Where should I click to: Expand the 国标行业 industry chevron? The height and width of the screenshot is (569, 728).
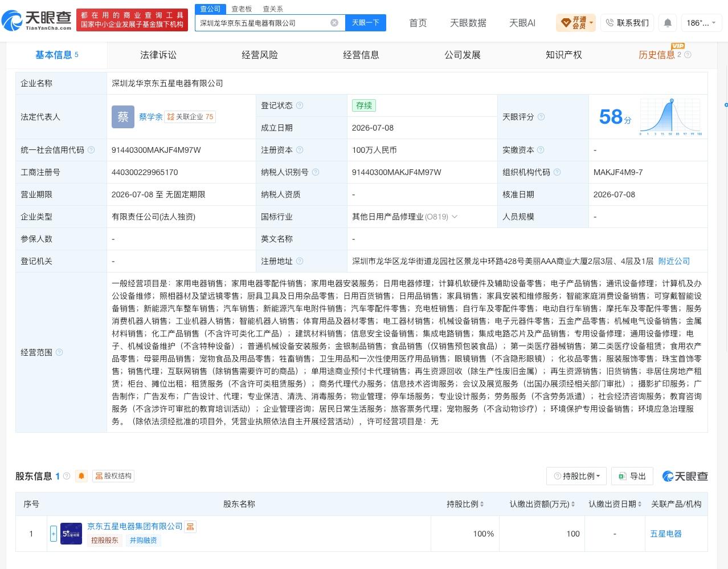click(x=455, y=217)
